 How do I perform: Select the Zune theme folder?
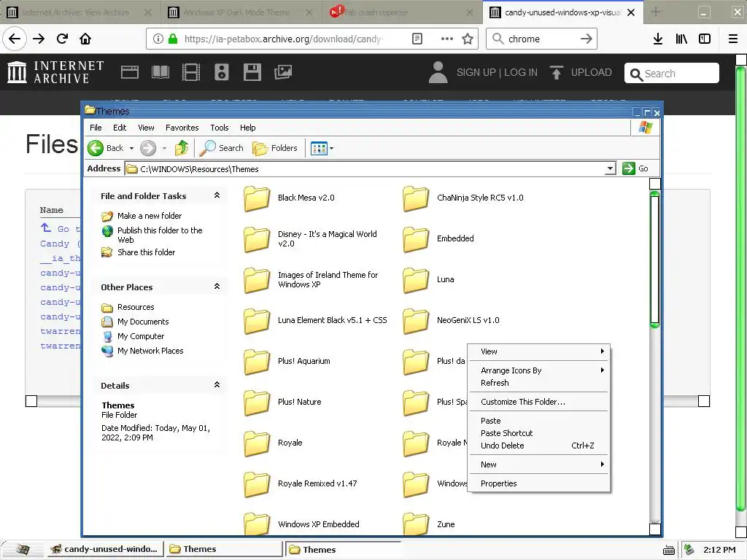[x=429, y=525]
